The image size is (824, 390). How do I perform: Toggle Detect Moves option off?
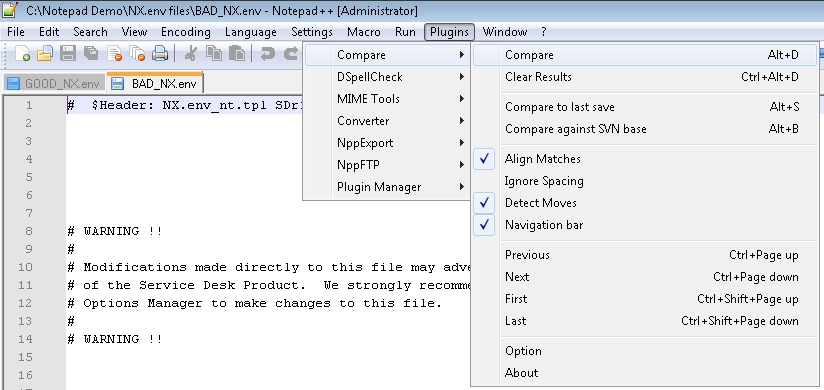(644, 203)
